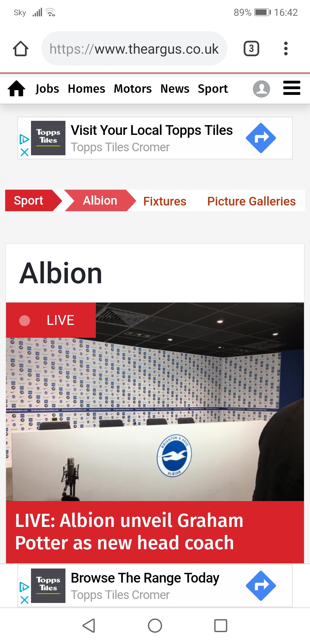Close the top Topps Tiles ad

[25, 152]
